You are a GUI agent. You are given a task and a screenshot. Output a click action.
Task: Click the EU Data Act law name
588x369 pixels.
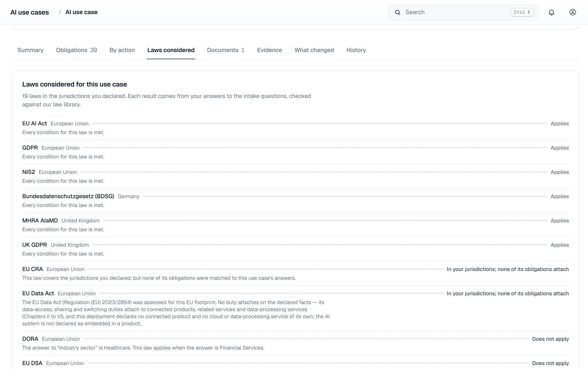tap(38, 293)
